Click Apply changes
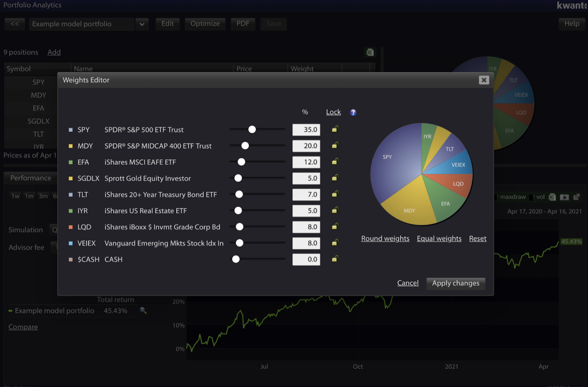 click(x=456, y=283)
